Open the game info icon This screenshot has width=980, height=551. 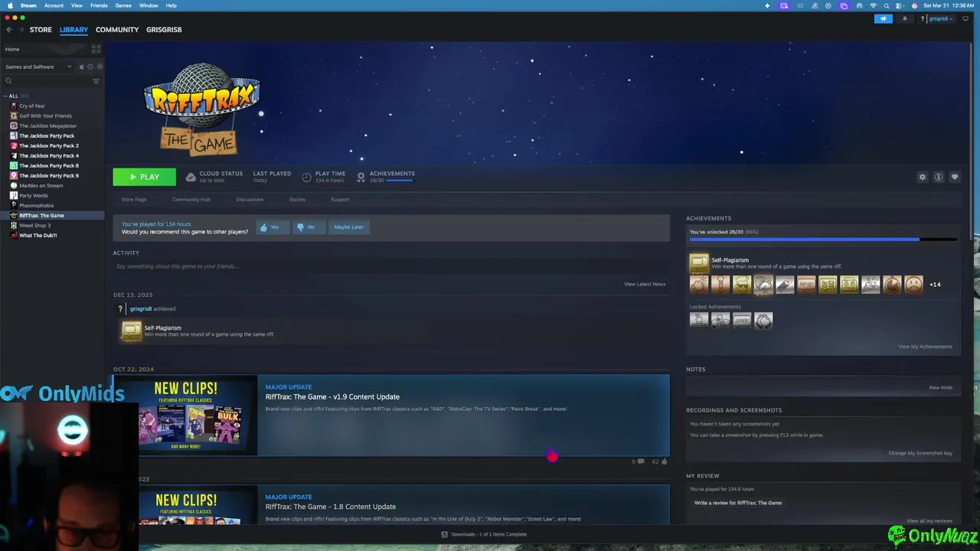click(x=939, y=177)
